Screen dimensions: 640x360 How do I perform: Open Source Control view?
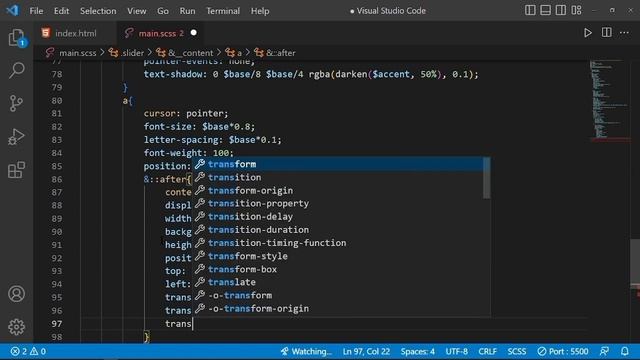click(x=17, y=103)
